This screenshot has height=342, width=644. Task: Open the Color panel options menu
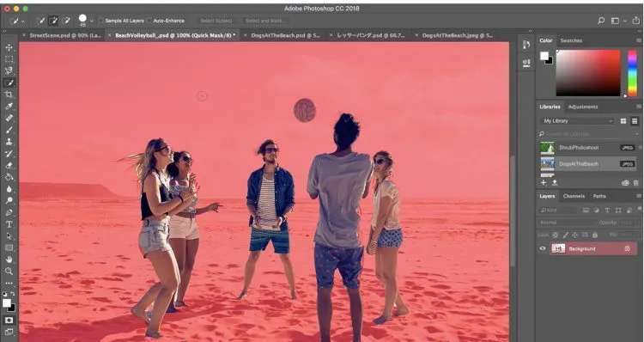(x=639, y=40)
